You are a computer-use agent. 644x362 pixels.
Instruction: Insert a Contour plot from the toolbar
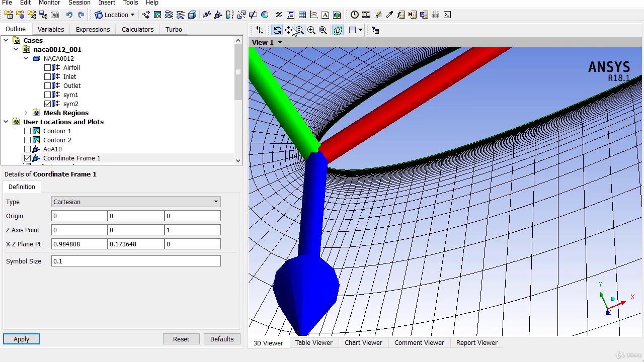157,15
